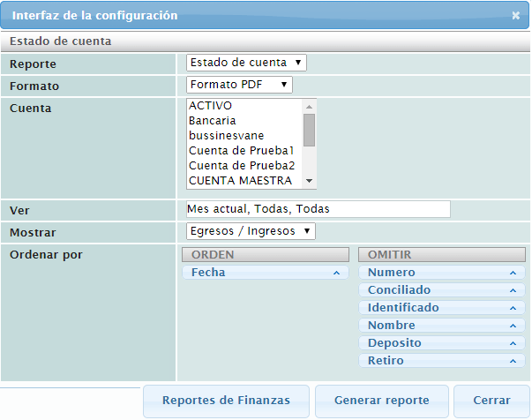Click the chevron icon on Nombre row
Image resolution: width=532 pixels, height=420 pixels.
coord(513,326)
